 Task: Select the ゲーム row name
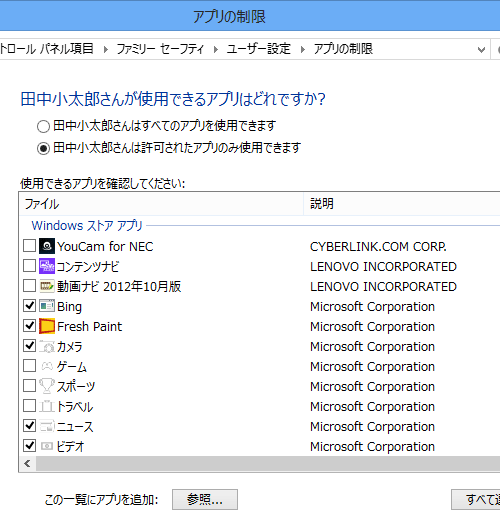[x=72, y=366]
